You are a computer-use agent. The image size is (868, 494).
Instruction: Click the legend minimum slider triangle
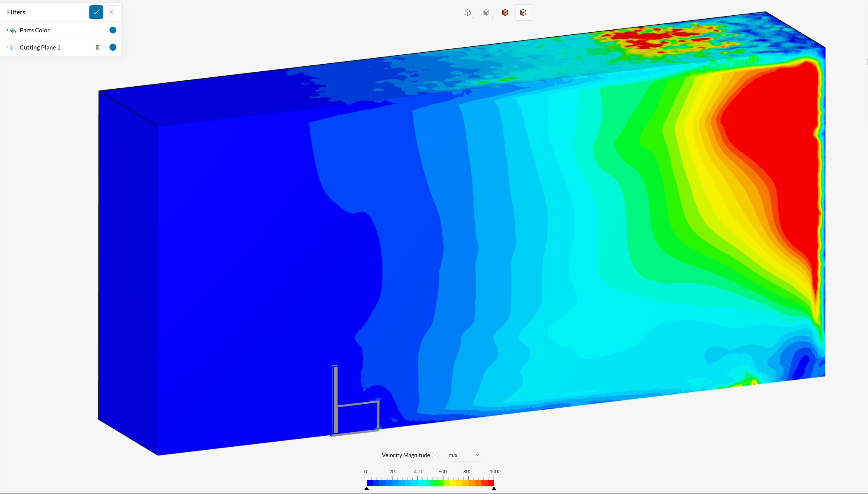click(367, 488)
